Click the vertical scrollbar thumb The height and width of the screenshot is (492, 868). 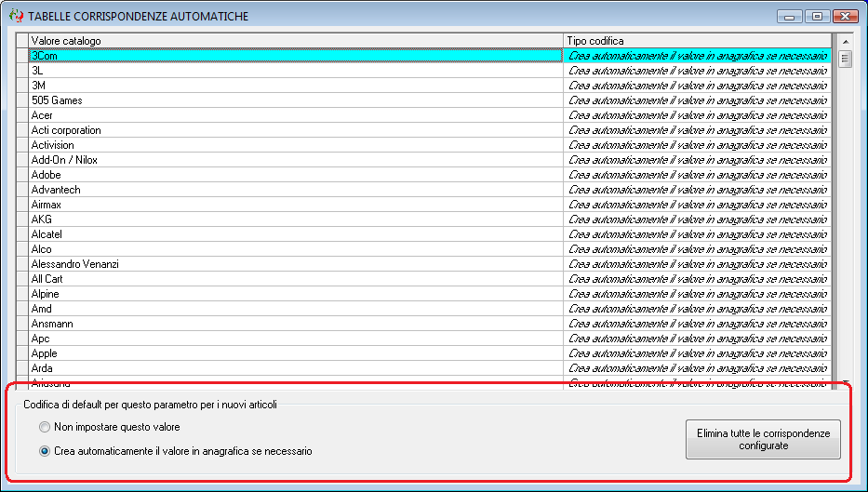click(846, 59)
